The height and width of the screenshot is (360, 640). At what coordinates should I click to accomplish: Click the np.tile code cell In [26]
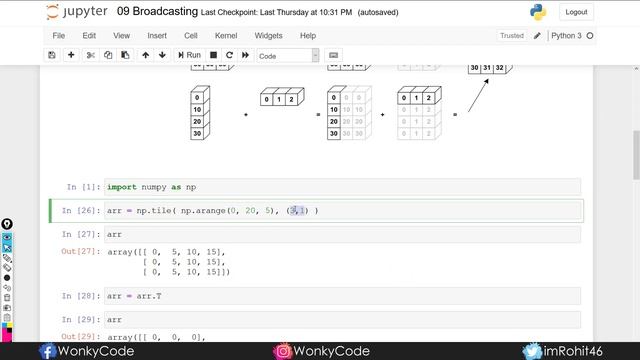[342, 211]
